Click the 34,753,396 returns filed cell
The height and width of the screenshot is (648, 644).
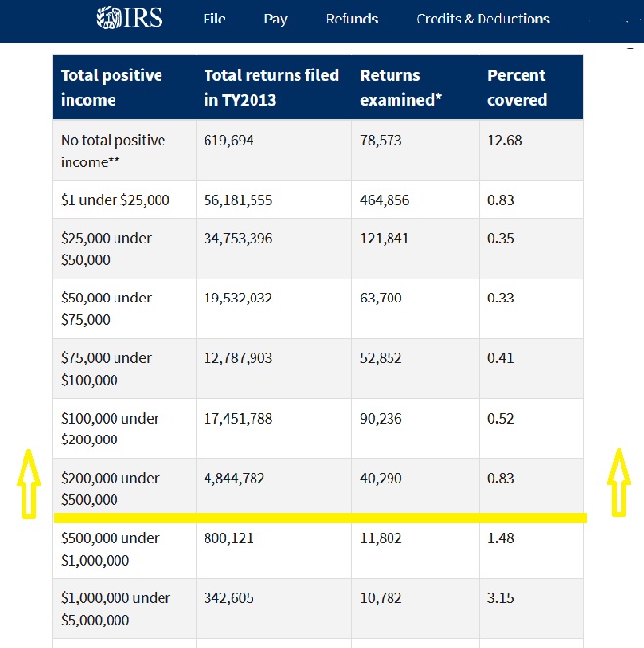click(238, 238)
